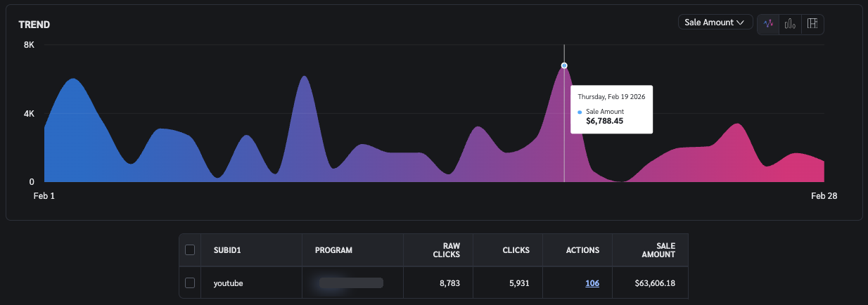Image resolution: width=868 pixels, height=305 pixels.
Task: Click the 4K y-axis label
Action: [29, 113]
